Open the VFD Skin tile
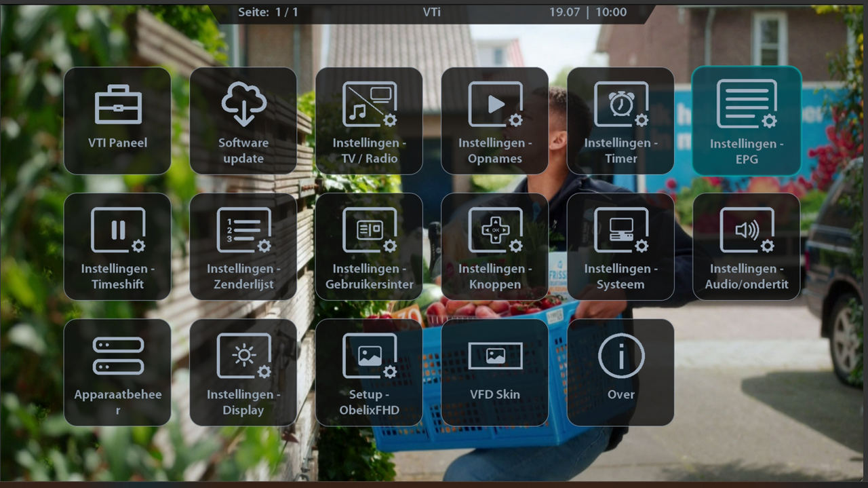 [494, 371]
